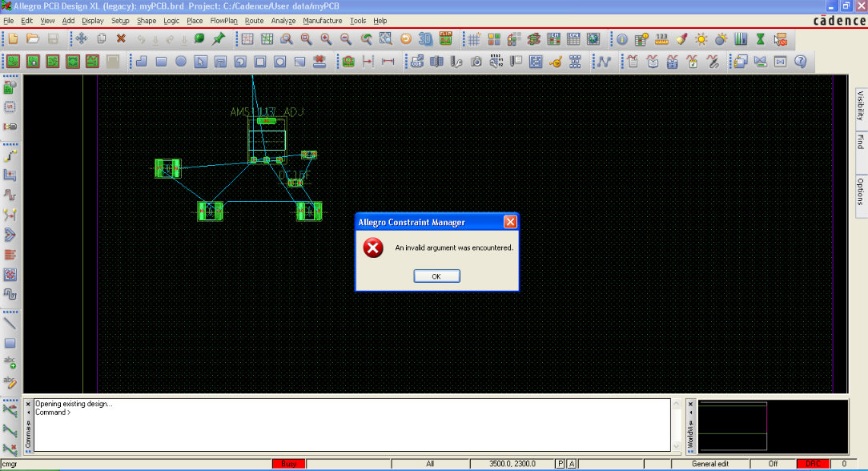Click the Zoom In magnifier icon
This screenshot has width=868, height=471.
pos(326,38)
